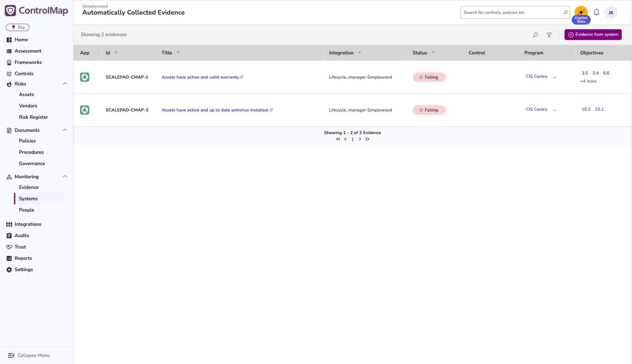Open objective 10.2 link
This screenshot has height=364, width=632.
pyautogui.click(x=586, y=109)
